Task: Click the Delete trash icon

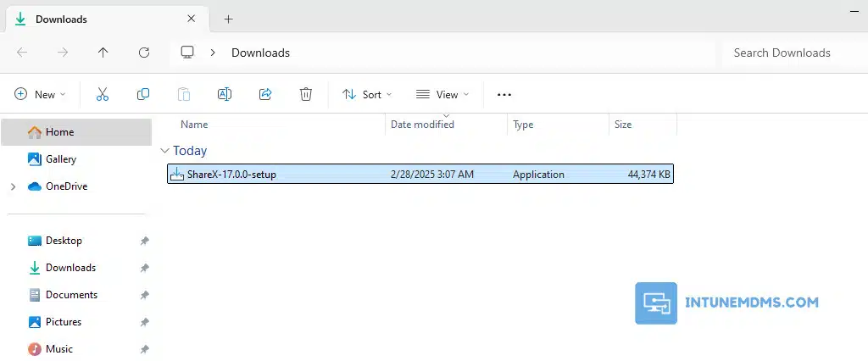Action: point(306,94)
